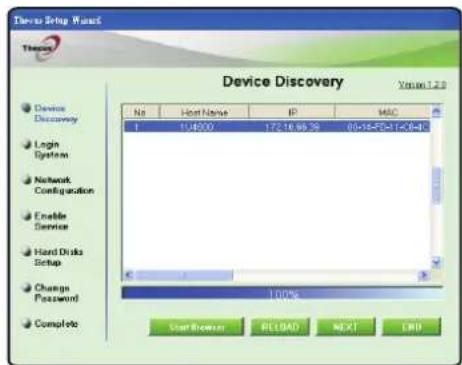This screenshot has height=365, width=462.
Task: Select device row number 1 in the list
Action: [277, 127]
